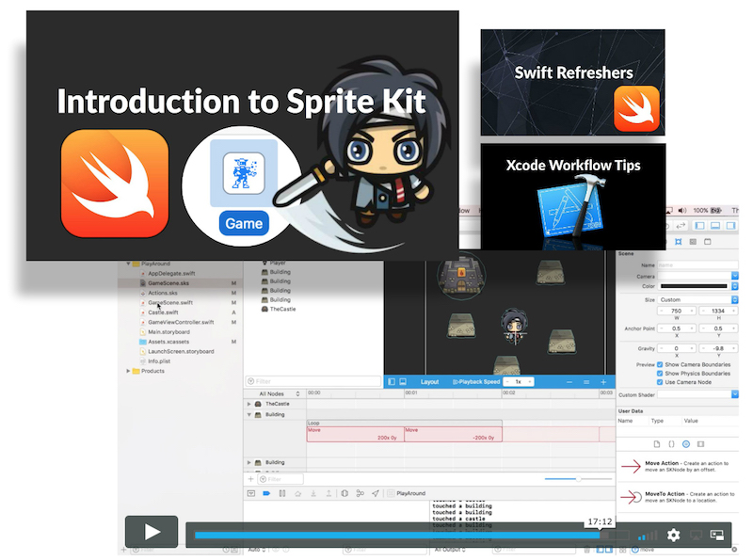This screenshot has height=560, width=753.
Task: Click the player character sprite in scene
Action: click(514, 326)
